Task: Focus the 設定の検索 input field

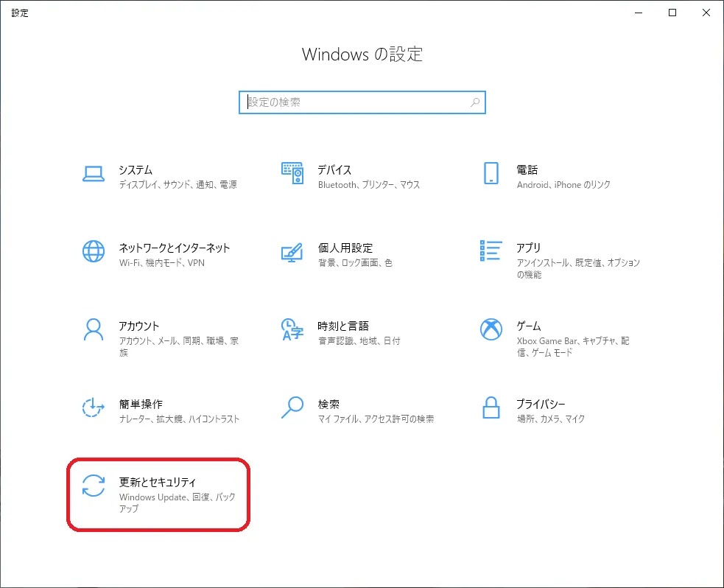Action: point(362,102)
